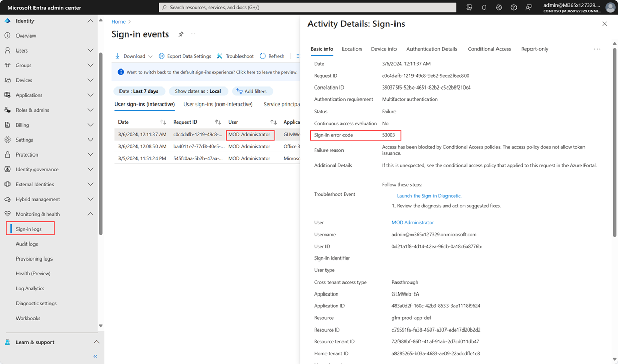Viewport: 618px width, 364px height.
Task: Collapse the left navigation pane
Action: pos(95,356)
